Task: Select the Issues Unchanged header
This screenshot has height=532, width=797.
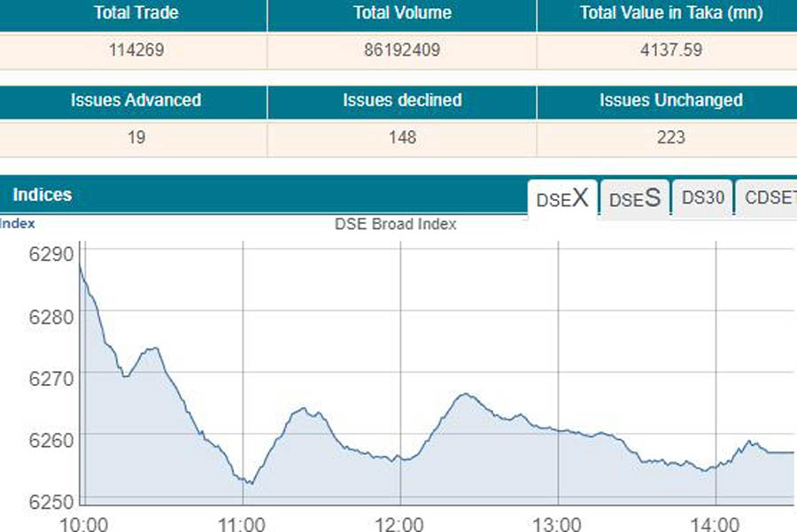Action: (x=670, y=100)
